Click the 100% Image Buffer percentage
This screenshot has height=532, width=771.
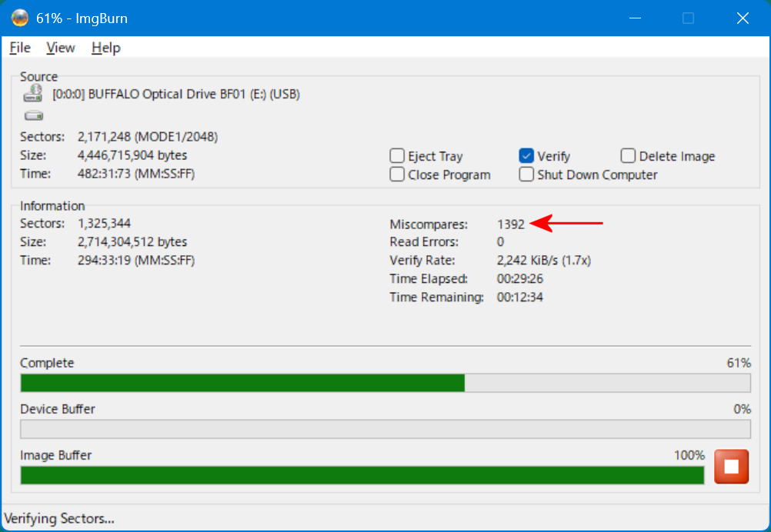coord(689,455)
